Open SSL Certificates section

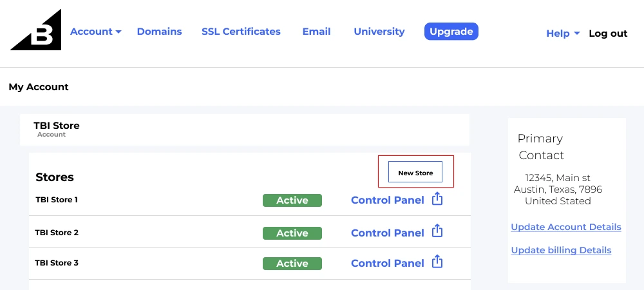241,32
